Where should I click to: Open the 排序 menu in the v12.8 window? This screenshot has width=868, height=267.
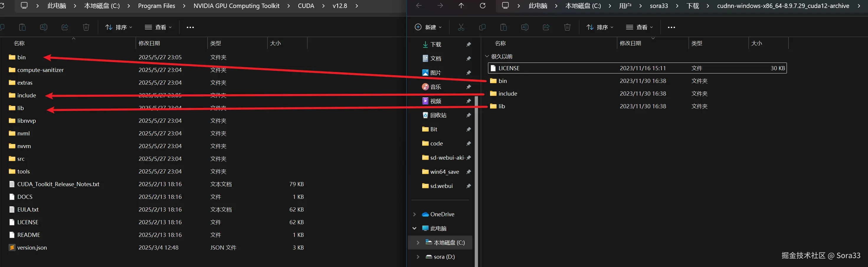(119, 27)
